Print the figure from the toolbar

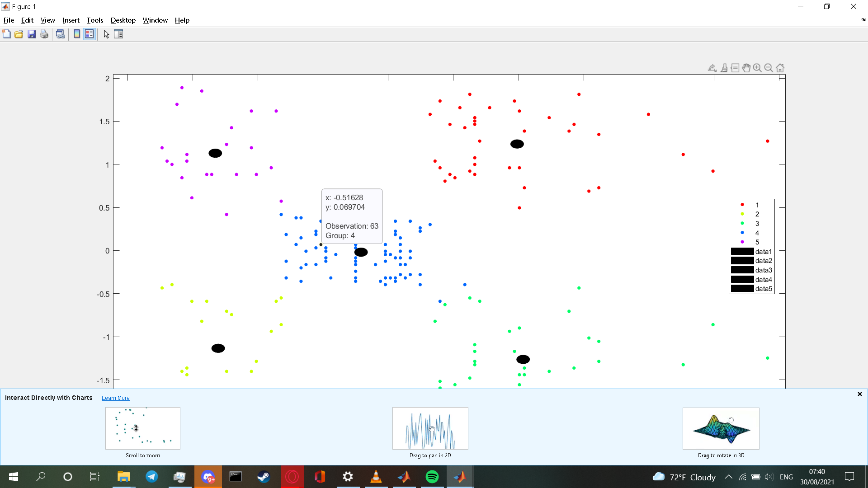click(44, 34)
